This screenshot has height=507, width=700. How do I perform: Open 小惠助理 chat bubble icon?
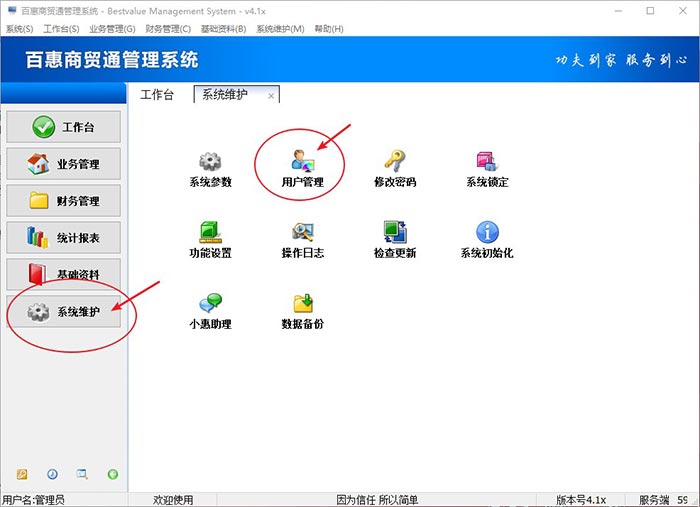pos(210,303)
